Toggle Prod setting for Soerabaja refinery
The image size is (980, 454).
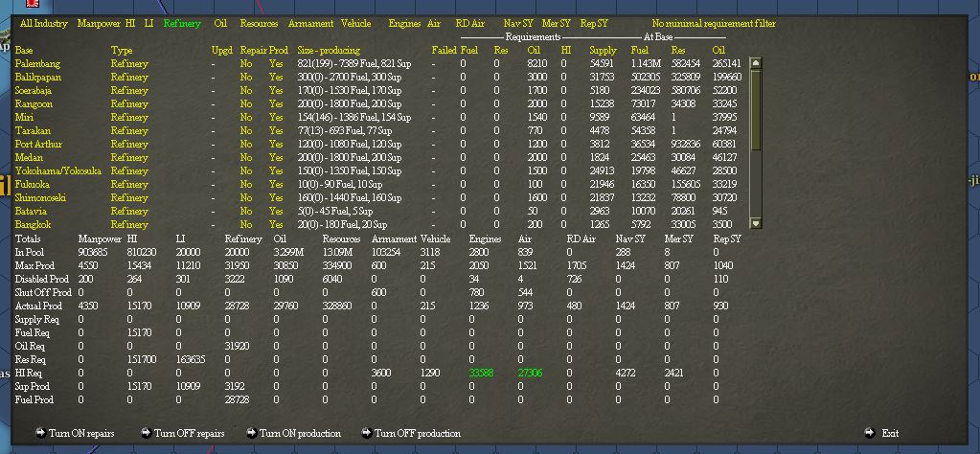click(x=276, y=91)
